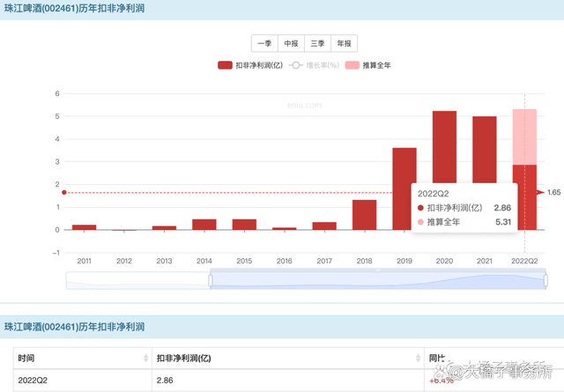
Task: Click the 1.65 average line marker label
Action: click(554, 192)
